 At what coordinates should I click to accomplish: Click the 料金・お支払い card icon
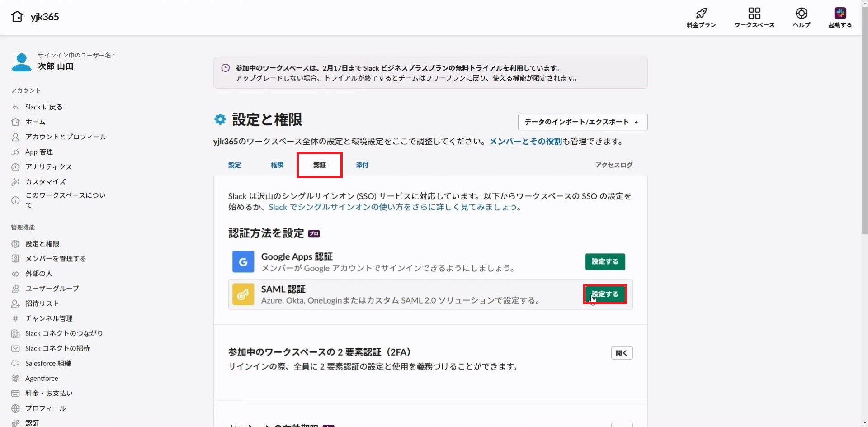pos(15,393)
